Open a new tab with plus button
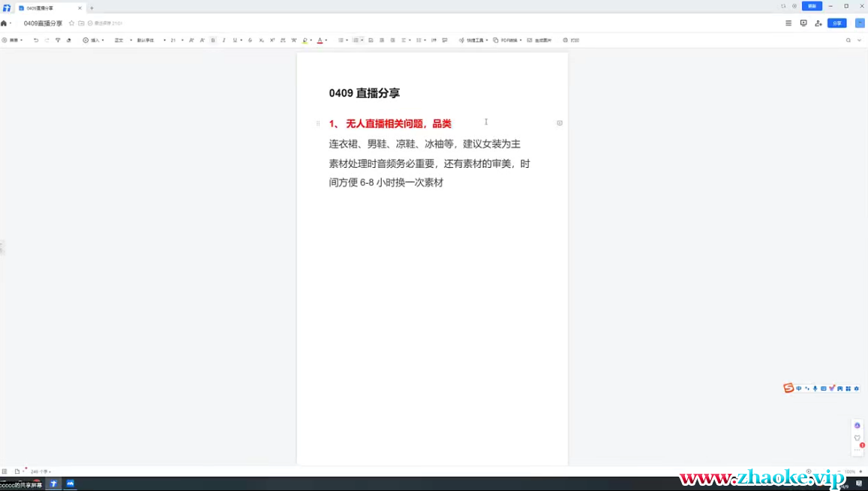 coord(92,7)
